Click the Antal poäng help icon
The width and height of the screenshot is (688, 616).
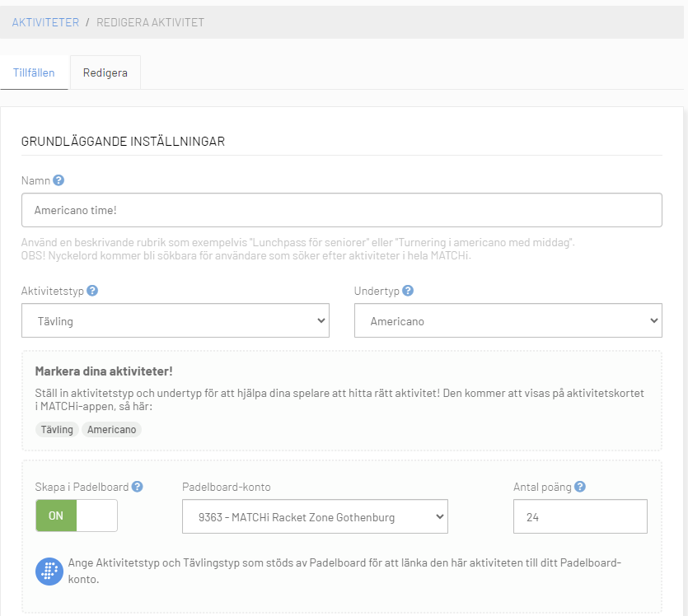(580, 487)
